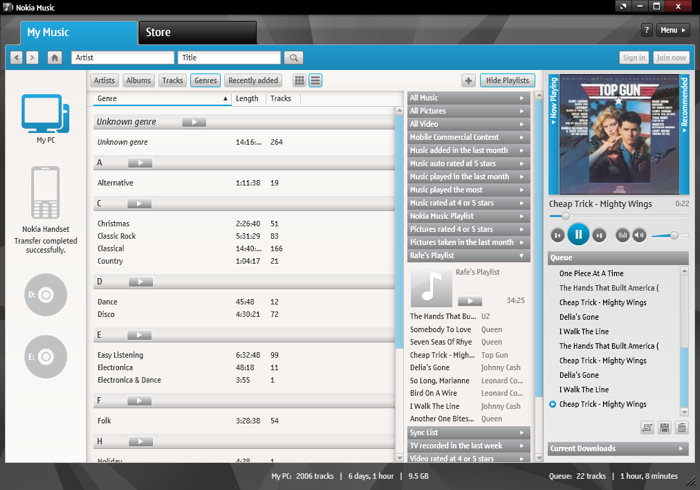
Task: Click the Top Gun album cover
Action: tap(619, 134)
